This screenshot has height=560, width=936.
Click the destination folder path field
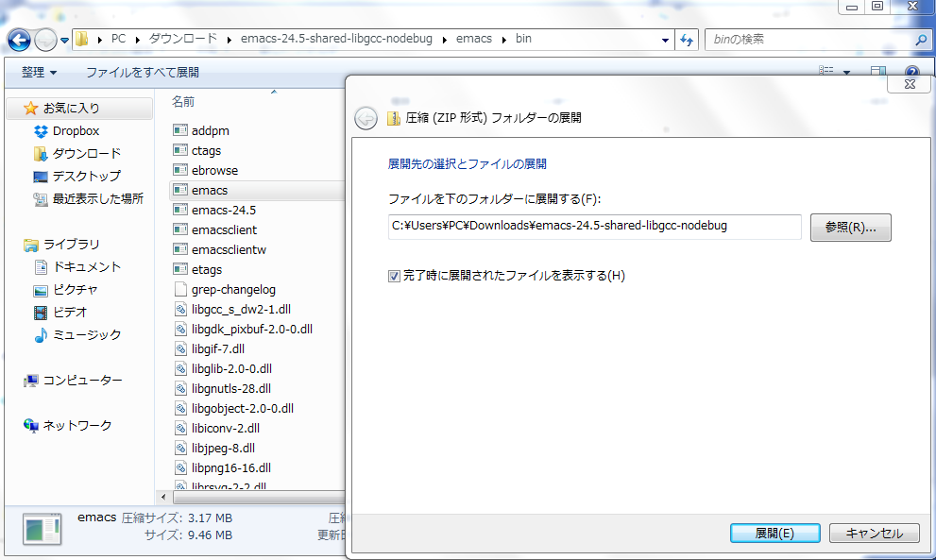coord(594,227)
